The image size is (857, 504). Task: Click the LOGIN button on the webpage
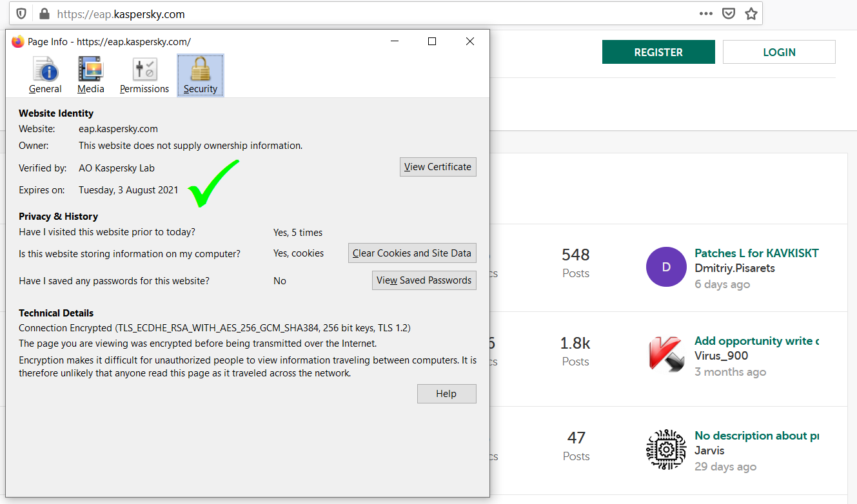(x=779, y=52)
